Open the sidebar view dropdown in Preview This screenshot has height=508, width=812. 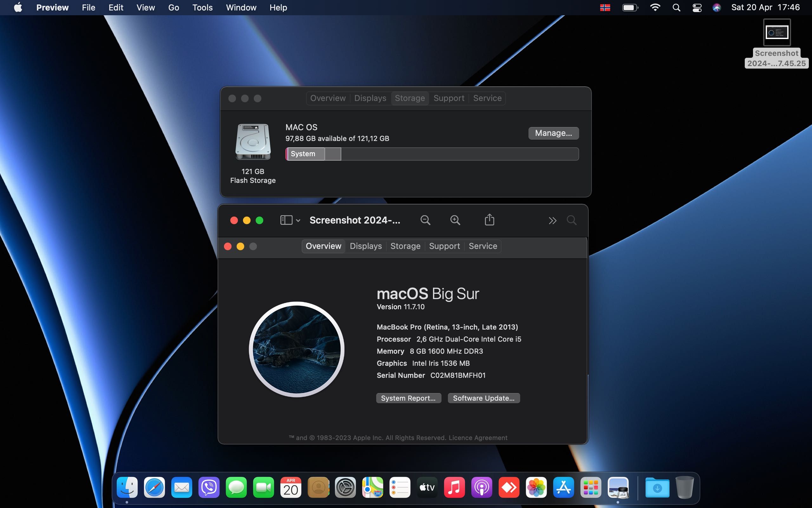click(290, 220)
